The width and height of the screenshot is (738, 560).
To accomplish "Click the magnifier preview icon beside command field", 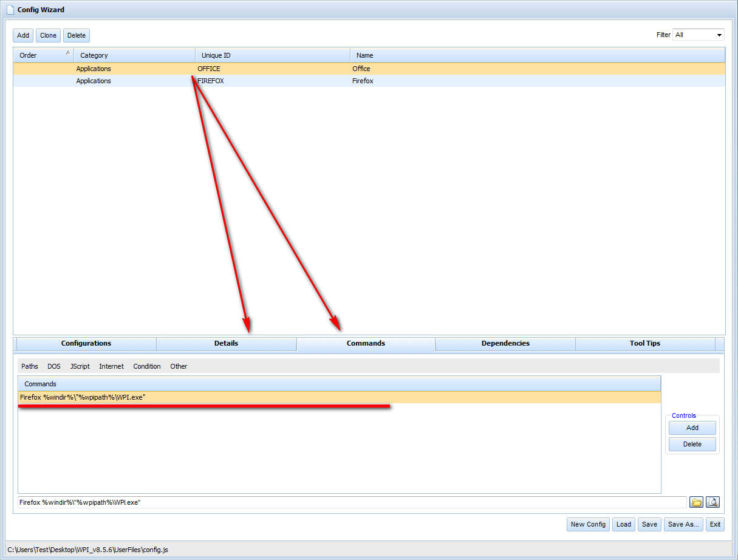I will [x=712, y=502].
